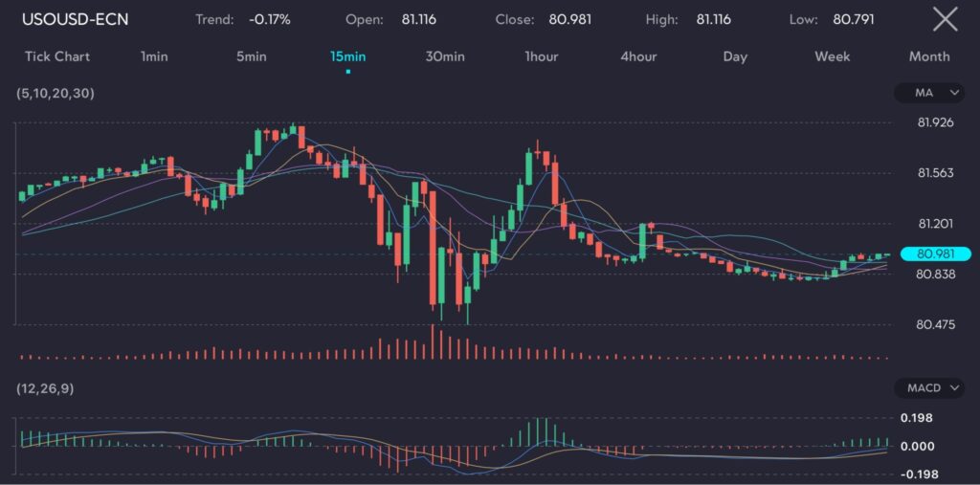Screen dimensions: 980x485
Task: Show the Day chart
Action: click(735, 56)
